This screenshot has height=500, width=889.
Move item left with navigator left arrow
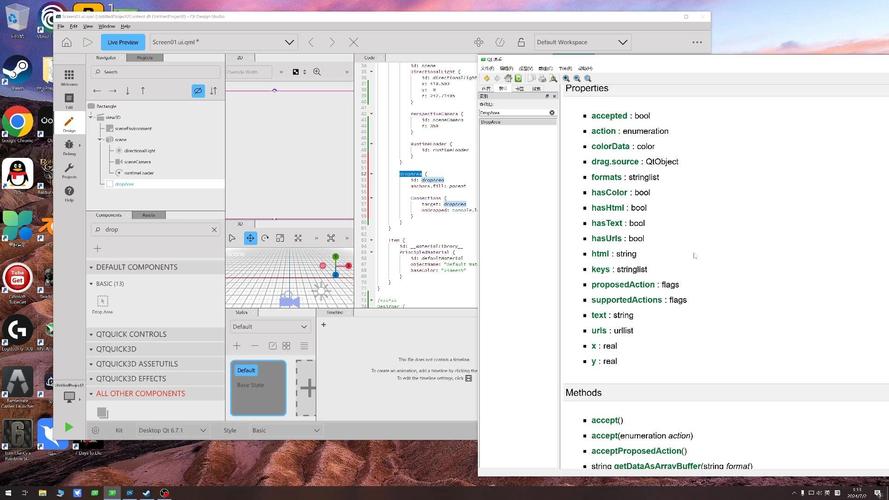(x=97, y=91)
